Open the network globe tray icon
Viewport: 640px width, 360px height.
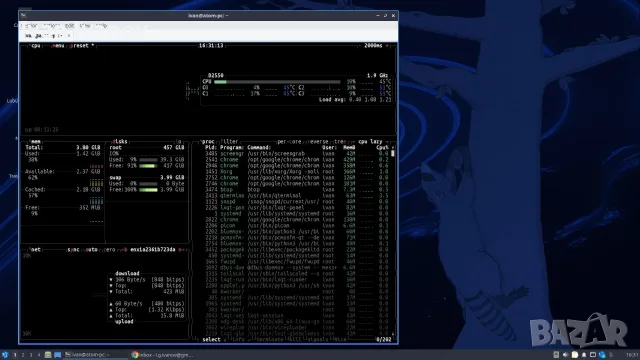point(602,355)
